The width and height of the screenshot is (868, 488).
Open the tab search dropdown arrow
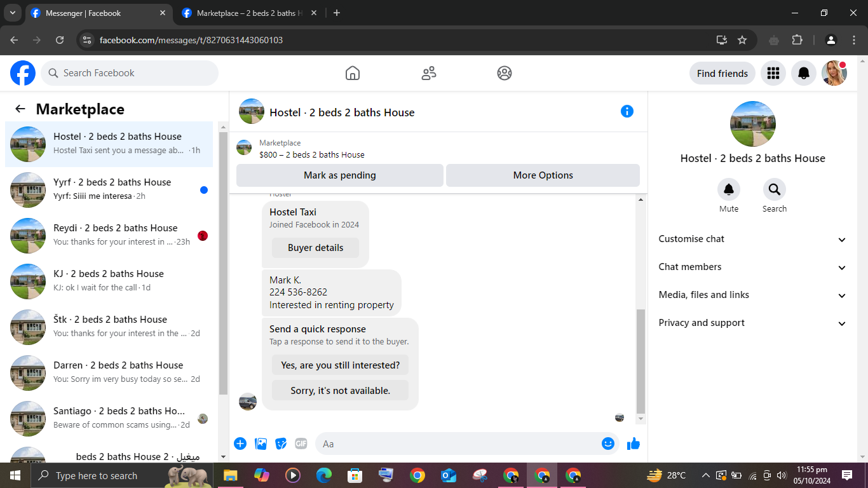[13, 13]
